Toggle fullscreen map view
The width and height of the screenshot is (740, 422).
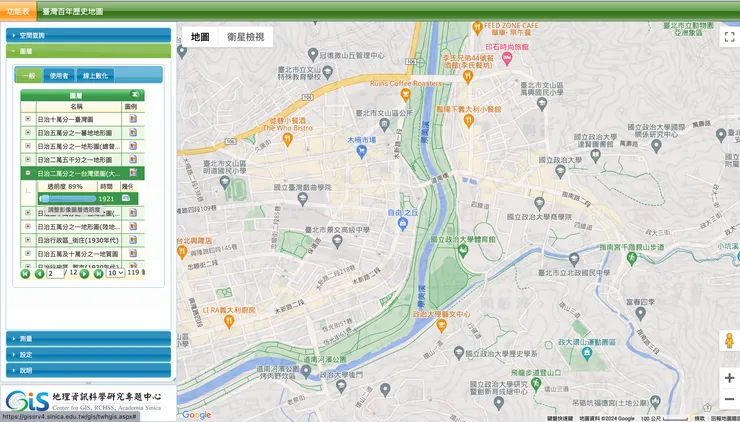click(x=729, y=37)
